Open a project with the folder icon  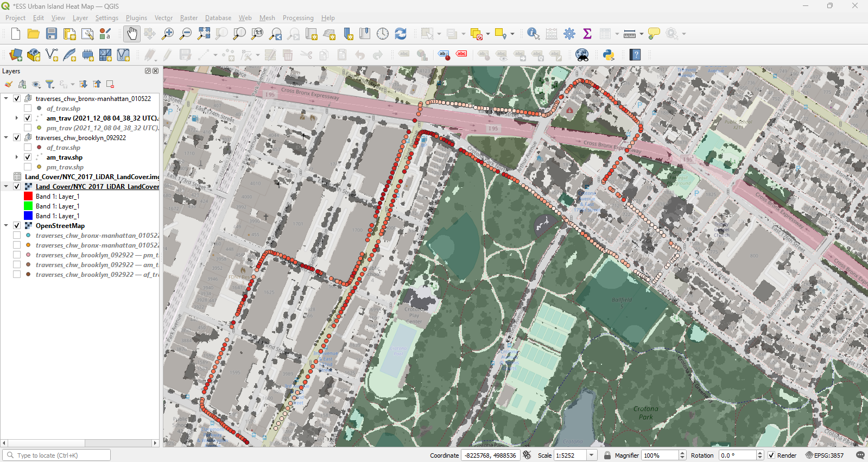pos(34,34)
